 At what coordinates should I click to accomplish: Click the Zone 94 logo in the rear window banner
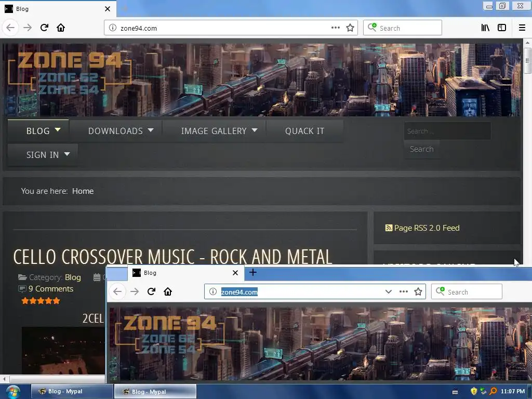click(x=70, y=73)
